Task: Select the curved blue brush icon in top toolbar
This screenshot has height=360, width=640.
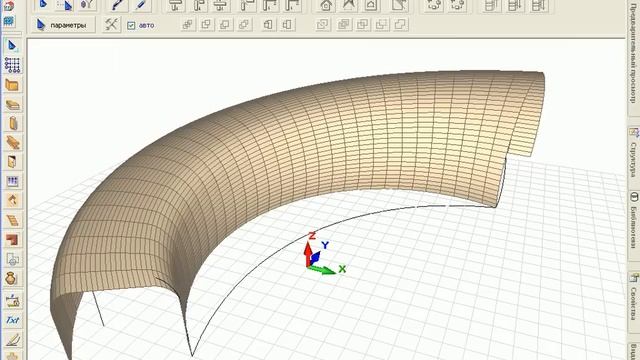Action: pyautogui.click(x=118, y=5)
